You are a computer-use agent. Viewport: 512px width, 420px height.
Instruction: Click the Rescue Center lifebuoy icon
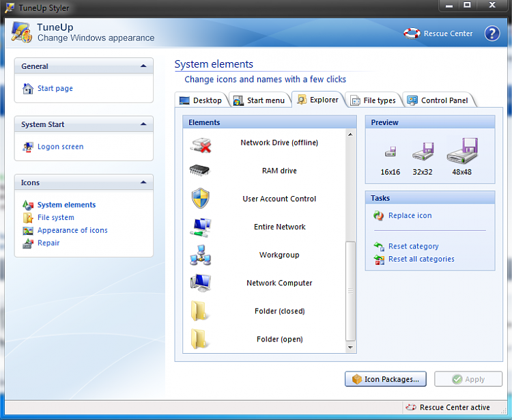[412, 33]
